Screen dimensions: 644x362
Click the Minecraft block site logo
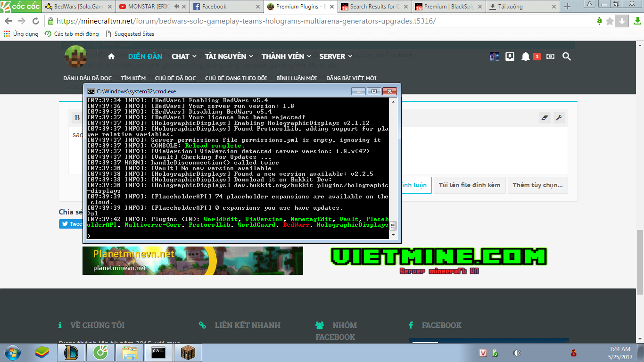tap(76, 57)
